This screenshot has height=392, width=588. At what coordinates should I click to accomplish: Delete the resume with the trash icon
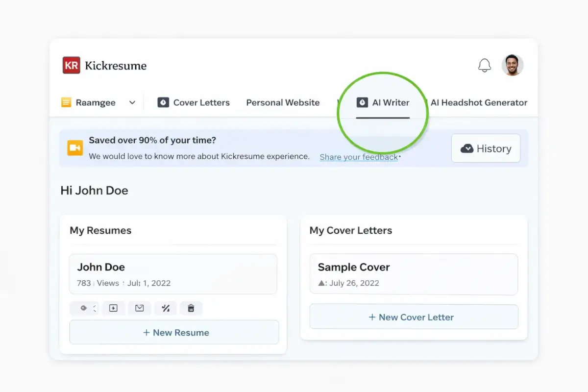[x=191, y=308]
